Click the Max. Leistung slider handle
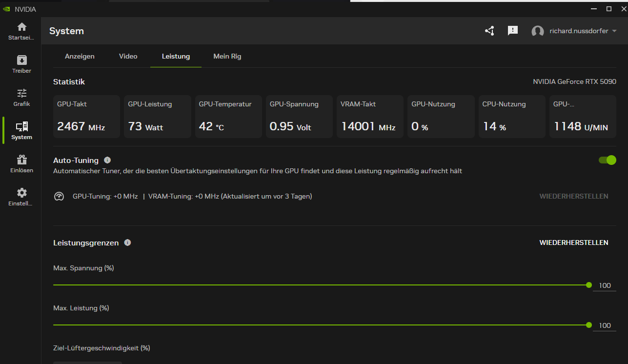Viewport: 628px width, 364px height. (589, 325)
